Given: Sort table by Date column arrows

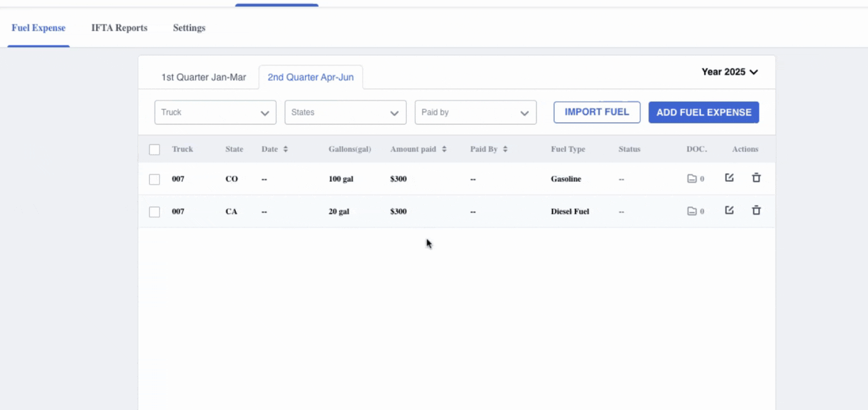Looking at the screenshot, I should tap(285, 149).
